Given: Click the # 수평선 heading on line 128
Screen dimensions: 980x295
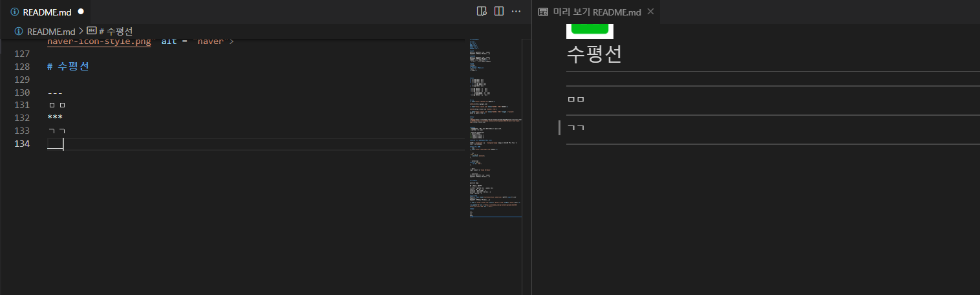Looking at the screenshot, I should click(68, 67).
